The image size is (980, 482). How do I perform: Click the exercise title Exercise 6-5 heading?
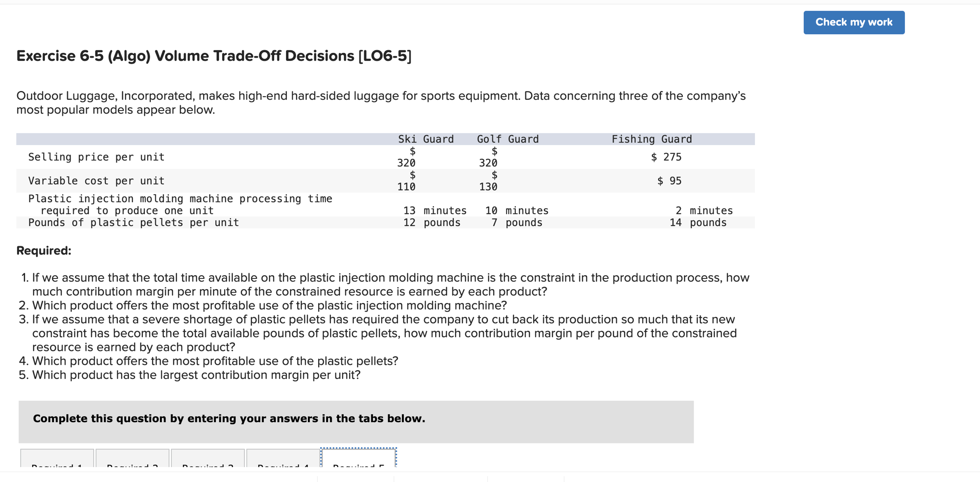click(213, 56)
